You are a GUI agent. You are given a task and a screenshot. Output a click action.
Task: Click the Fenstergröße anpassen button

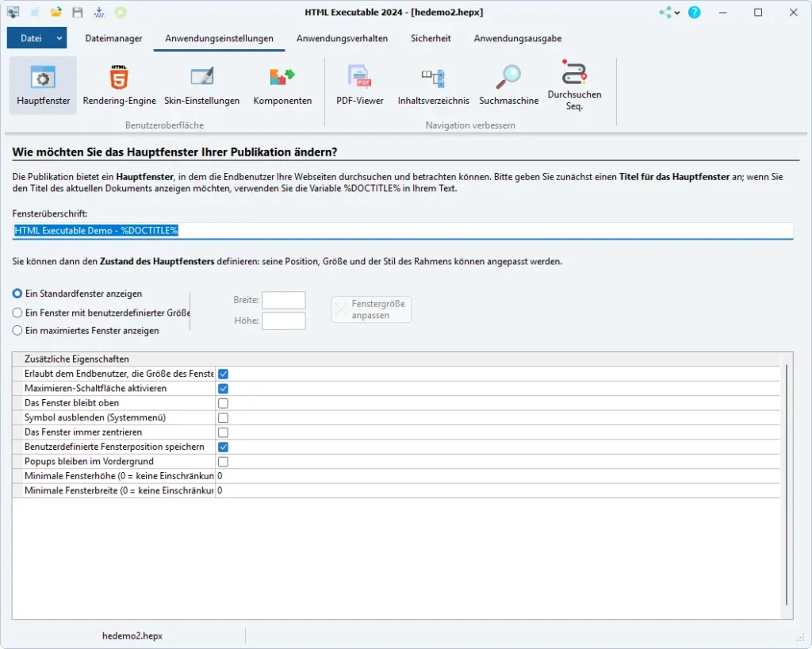point(370,309)
